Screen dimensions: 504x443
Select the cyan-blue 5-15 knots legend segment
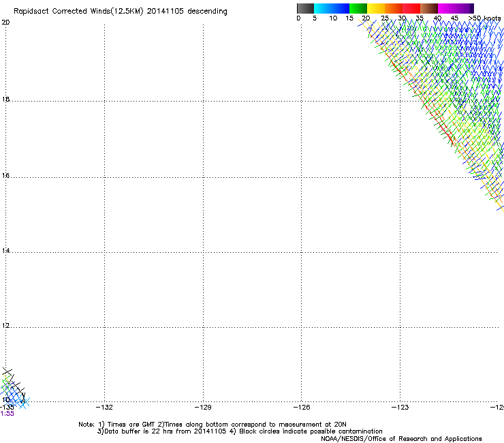click(x=332, y=8)
